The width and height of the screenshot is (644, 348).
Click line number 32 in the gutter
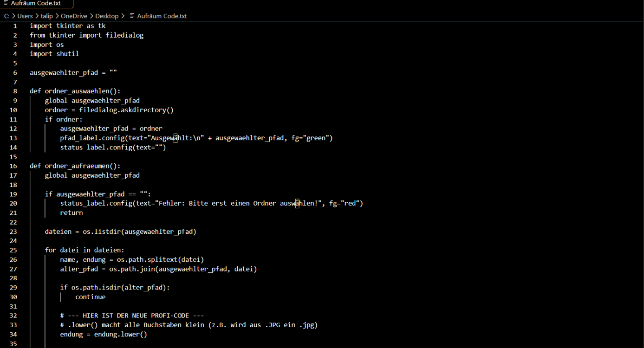point(13,316)
